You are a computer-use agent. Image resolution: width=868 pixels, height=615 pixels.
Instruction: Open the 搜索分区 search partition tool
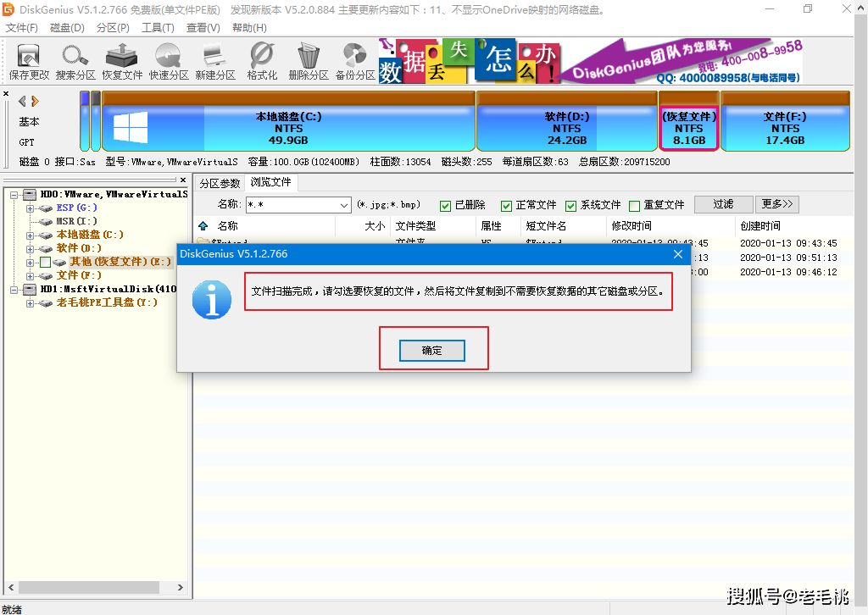pyautogui.click(x=75, y=62)
